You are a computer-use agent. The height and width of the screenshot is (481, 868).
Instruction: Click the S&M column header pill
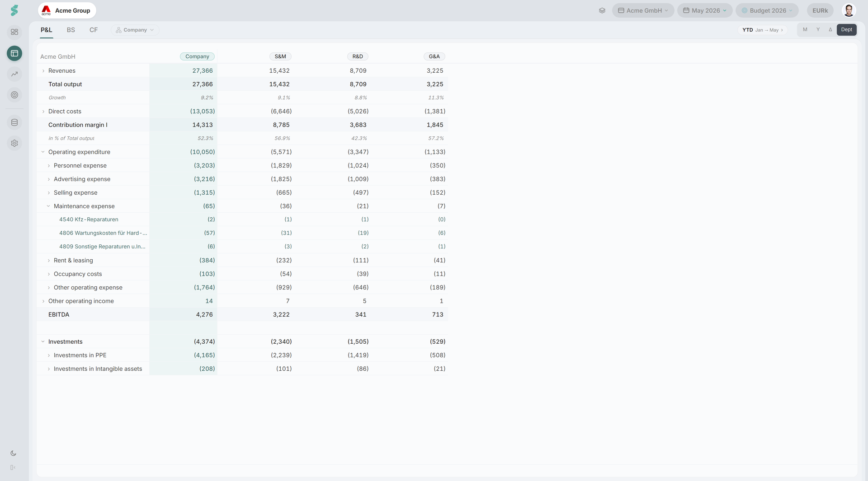click(x=280, y=56)
